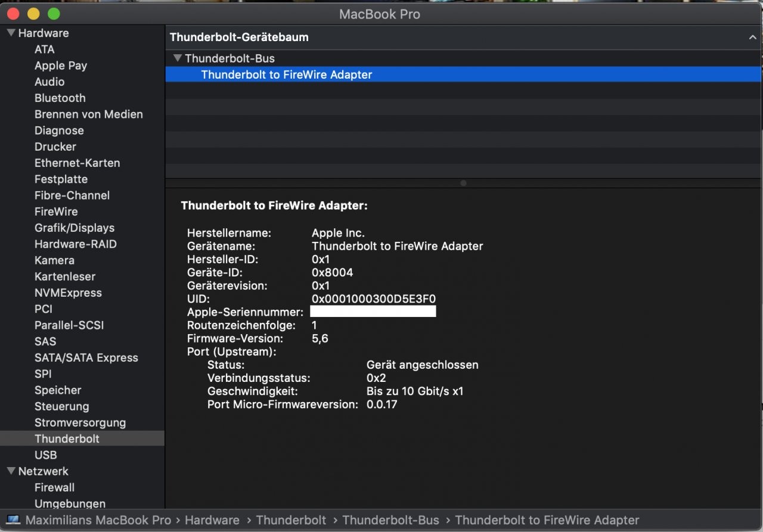Click the Gerätename value in details
Screen dimensions: 763x532
point(398,246)
